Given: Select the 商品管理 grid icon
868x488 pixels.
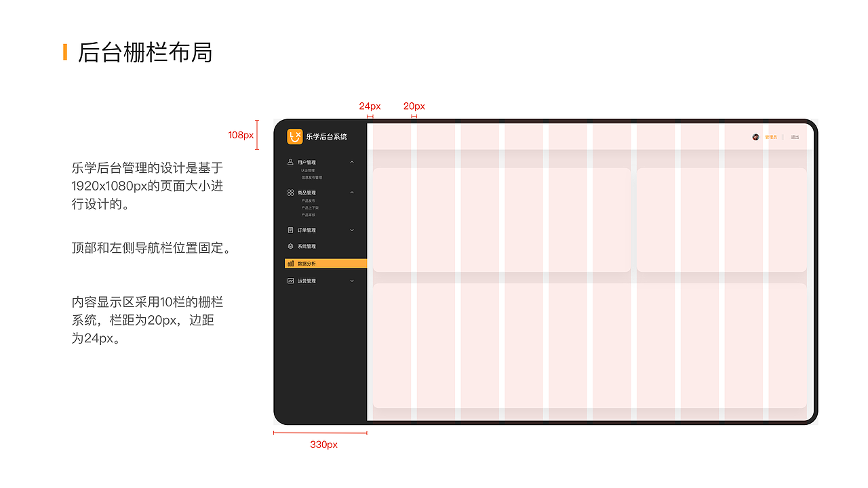Looking at the screenshot, I should click(290, 192).
